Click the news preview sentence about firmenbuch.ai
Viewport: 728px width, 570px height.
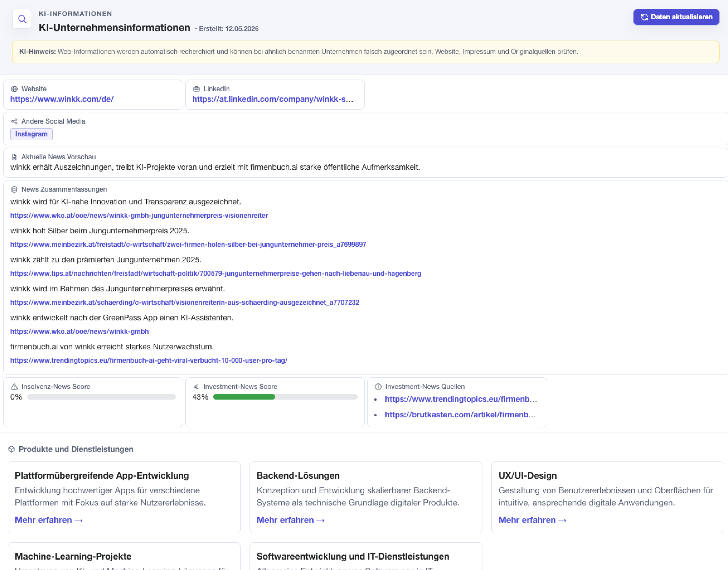point(215,167)
